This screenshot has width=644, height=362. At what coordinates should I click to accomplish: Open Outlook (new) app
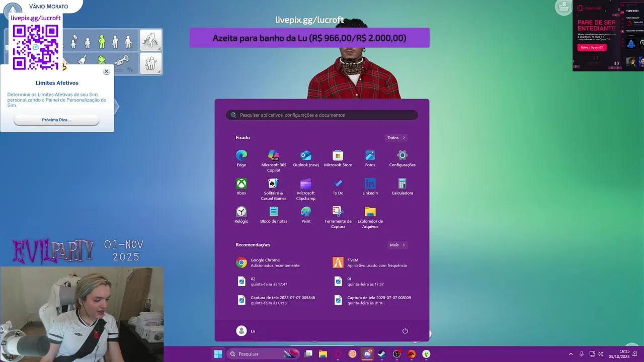tap(306, 158)
